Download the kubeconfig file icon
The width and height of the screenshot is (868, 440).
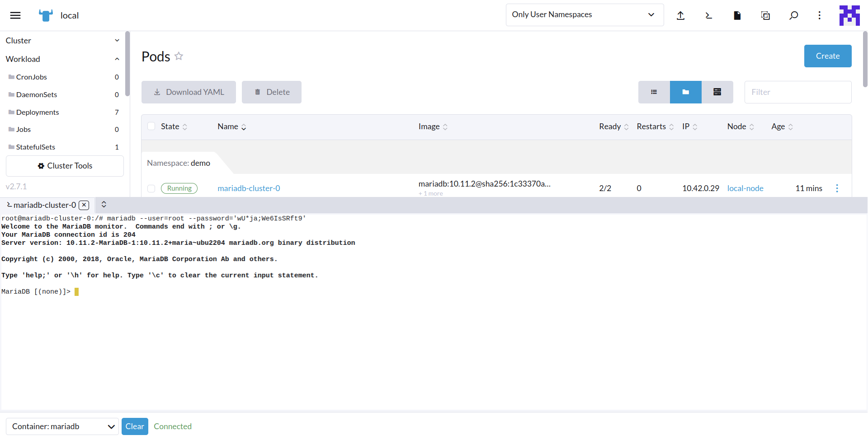(x=737, y=15)
